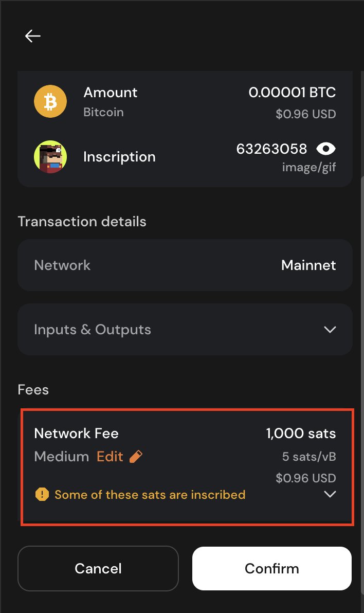Click the Inputs & Outputs chevron arrow
This screenshot has height=613, width=364.
330,330
